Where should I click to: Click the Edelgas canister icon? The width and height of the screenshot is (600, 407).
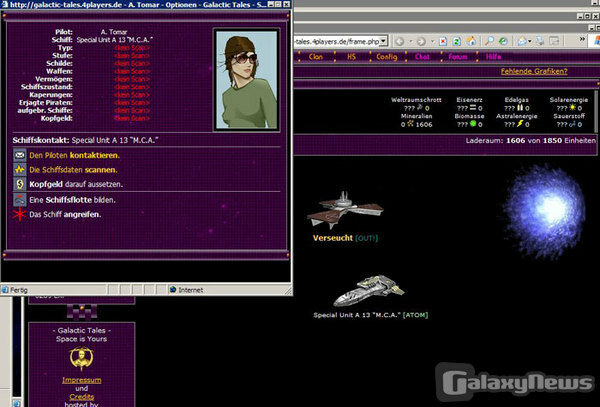click(520, 107)
